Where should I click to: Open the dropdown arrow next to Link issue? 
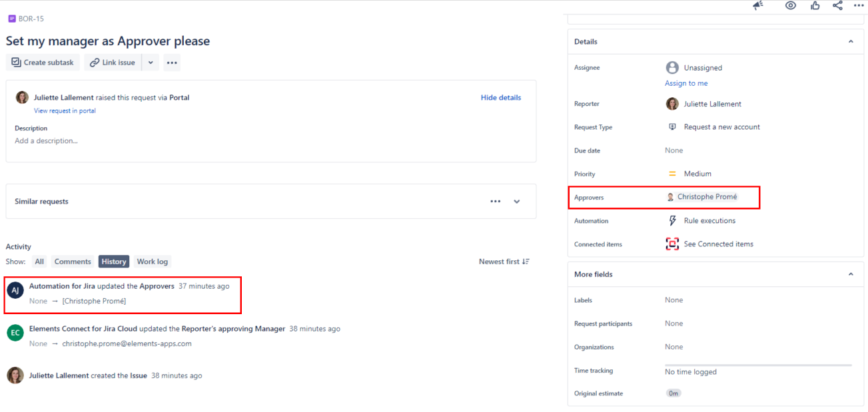(151, 63)
